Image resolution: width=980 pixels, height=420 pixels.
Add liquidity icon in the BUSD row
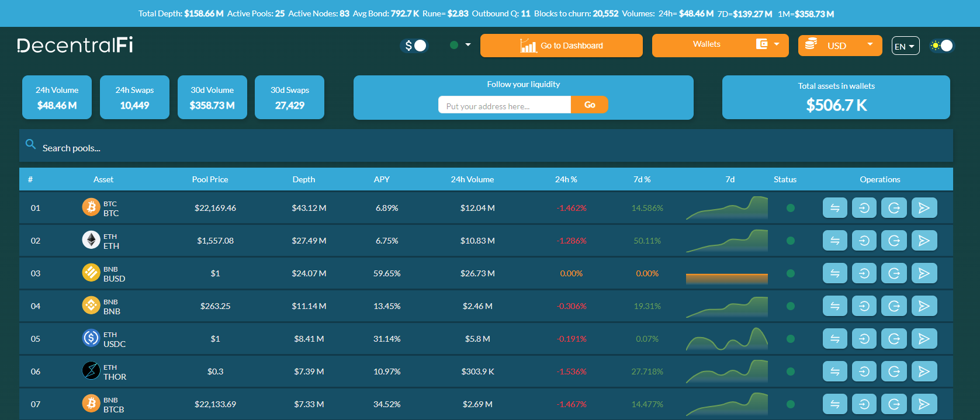864,273
